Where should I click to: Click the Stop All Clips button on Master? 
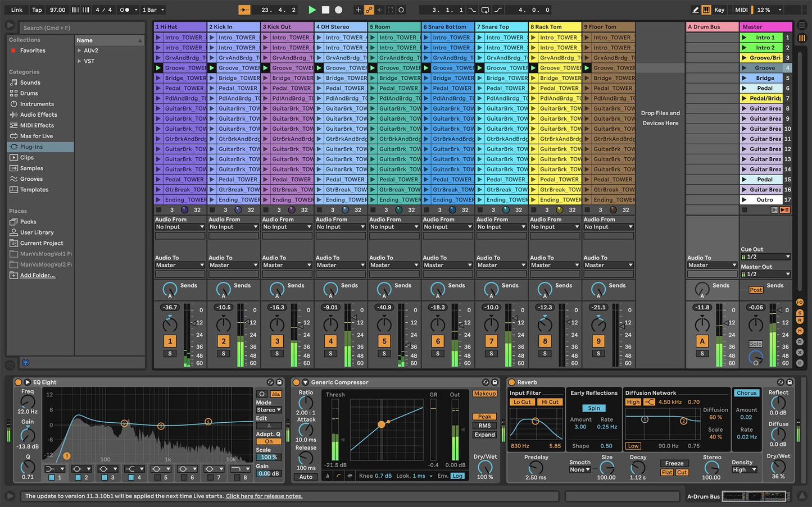[744, 210]
